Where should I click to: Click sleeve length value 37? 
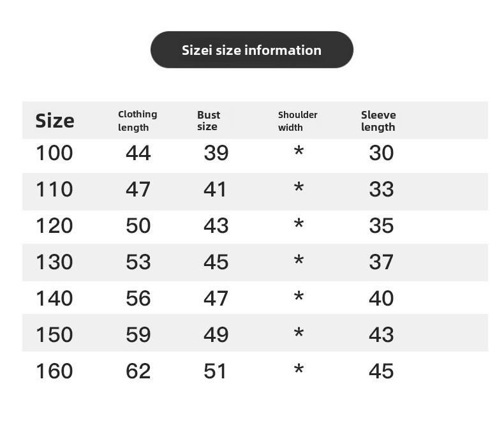point(382,262)
